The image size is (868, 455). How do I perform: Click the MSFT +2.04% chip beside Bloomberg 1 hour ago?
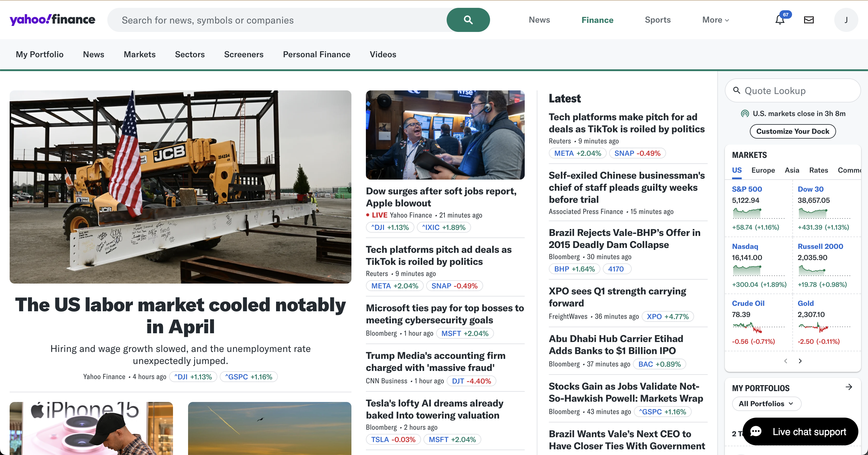point(465,333)
